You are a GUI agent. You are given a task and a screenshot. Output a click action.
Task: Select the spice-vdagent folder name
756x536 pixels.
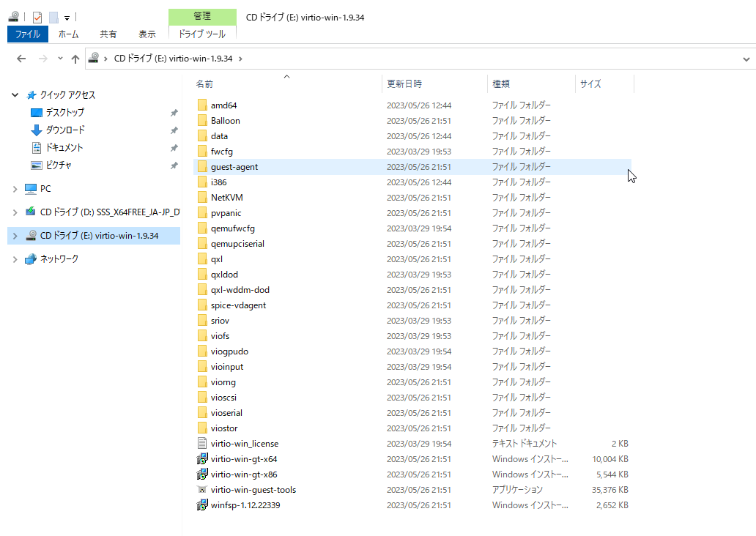pyautogui.click(x=238, y=305)
